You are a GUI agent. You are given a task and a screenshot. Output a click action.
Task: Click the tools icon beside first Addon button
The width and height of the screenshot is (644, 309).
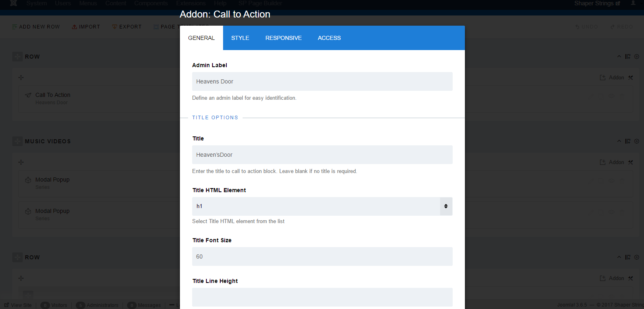tap(631, 78)
